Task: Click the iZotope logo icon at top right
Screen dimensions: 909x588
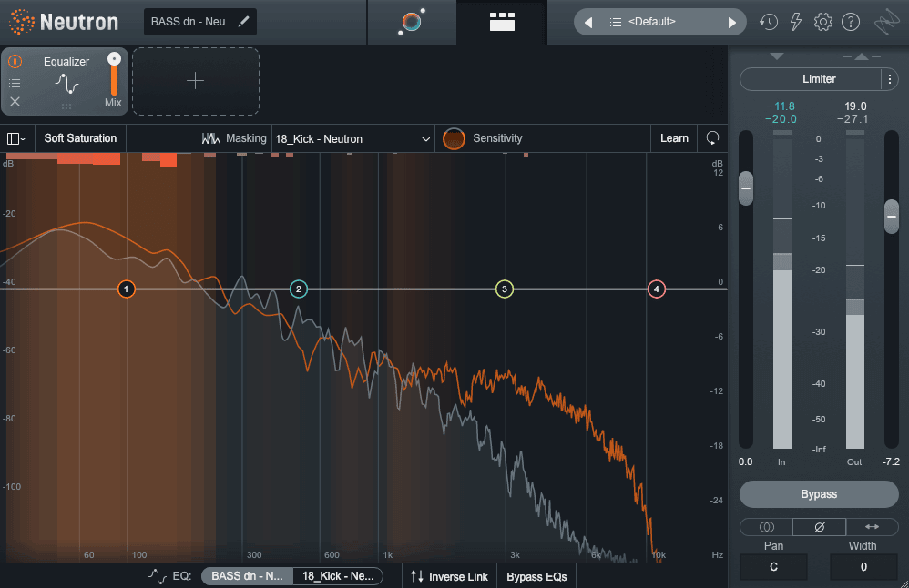Action: point(886,22)
